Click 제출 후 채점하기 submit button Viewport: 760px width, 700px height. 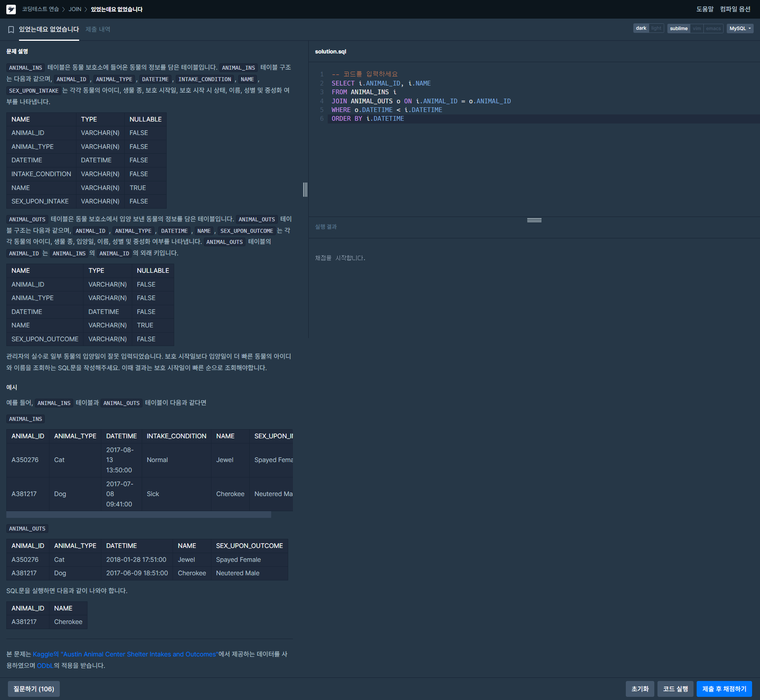pyautogui.click(x=724, y=689)
